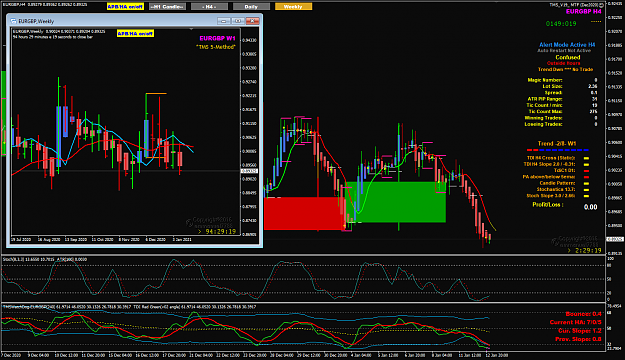
Task: Click the Lot Size label
Action: 552,87
